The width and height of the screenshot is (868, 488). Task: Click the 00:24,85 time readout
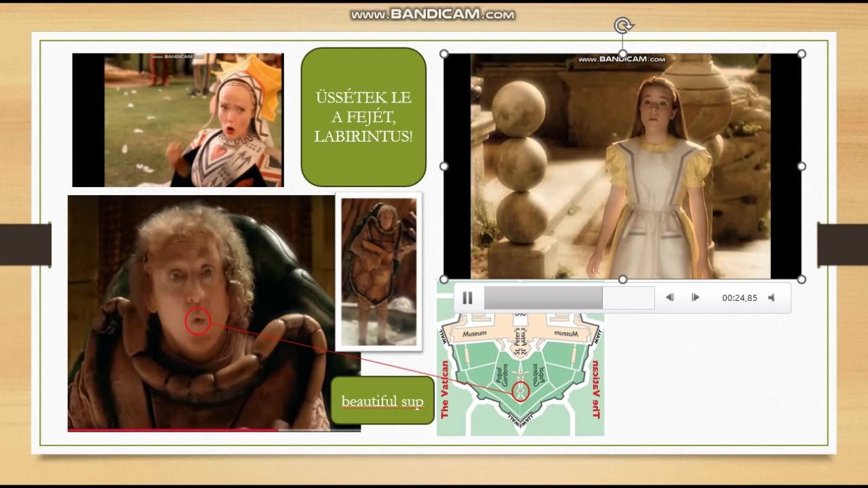(740, 298)
